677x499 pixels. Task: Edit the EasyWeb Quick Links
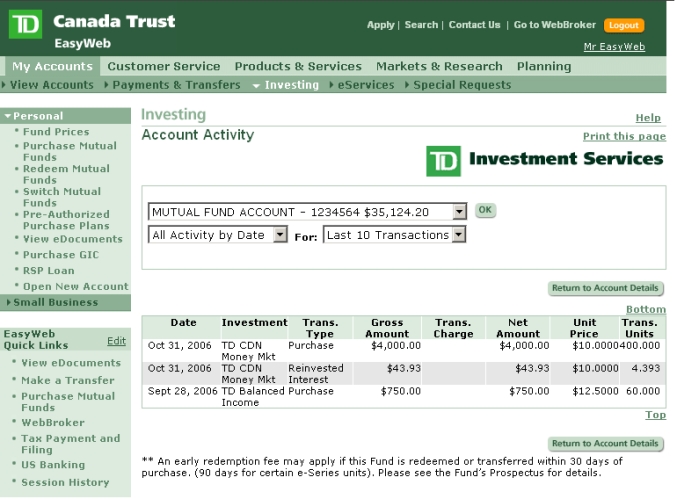116,341
